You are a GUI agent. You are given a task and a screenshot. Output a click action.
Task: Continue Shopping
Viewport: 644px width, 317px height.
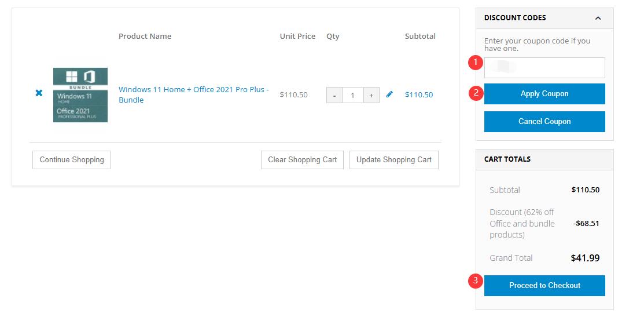pyautogui.click(x=72, y=160)
